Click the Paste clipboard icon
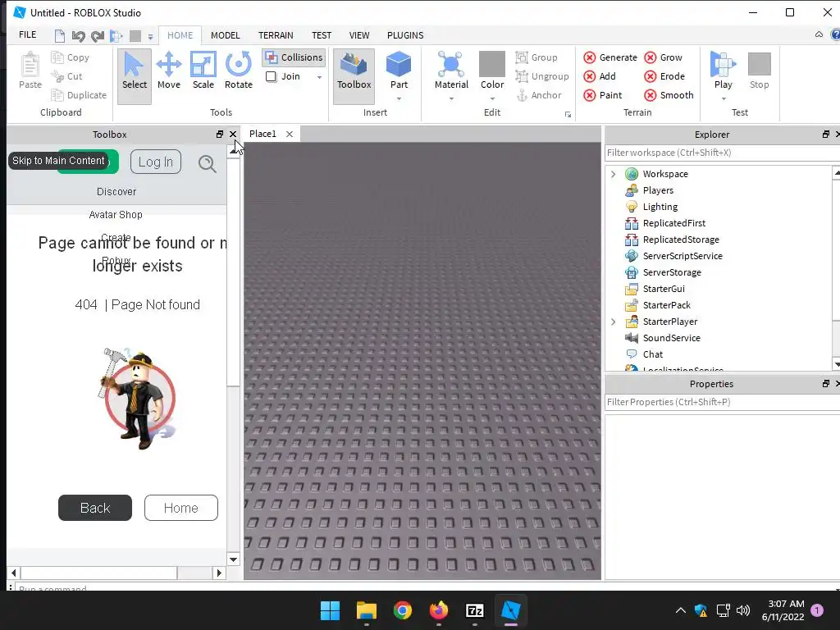Viewport: 840px width, 630px height. click(x=30, y=71)
